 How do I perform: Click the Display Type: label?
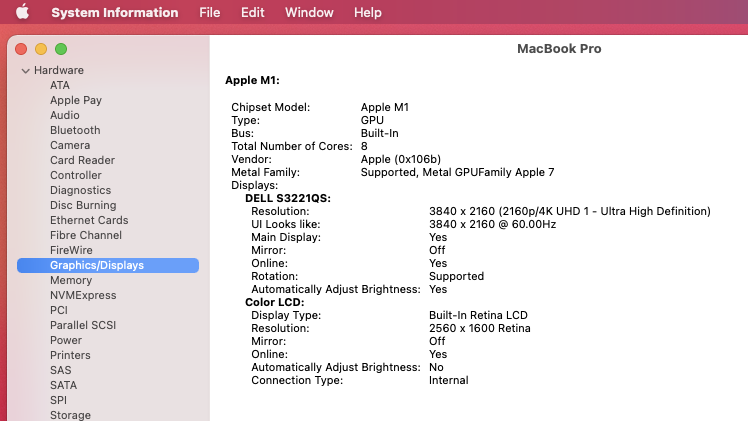pos(286,315)
